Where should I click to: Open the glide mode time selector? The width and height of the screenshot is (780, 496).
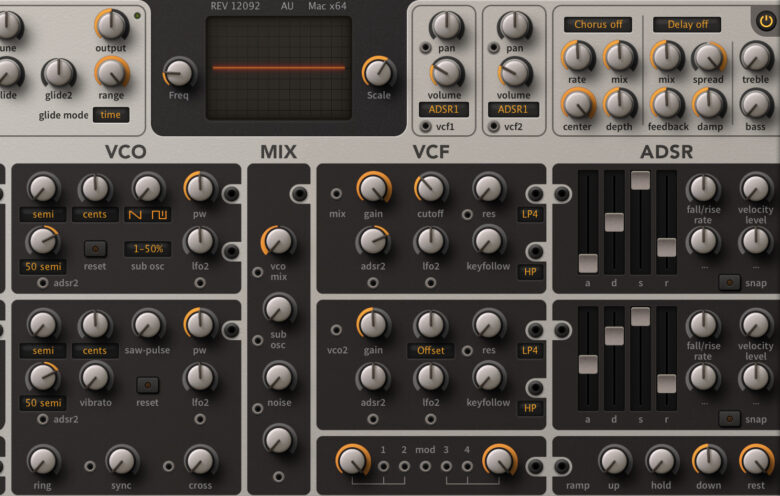[111, 115]
